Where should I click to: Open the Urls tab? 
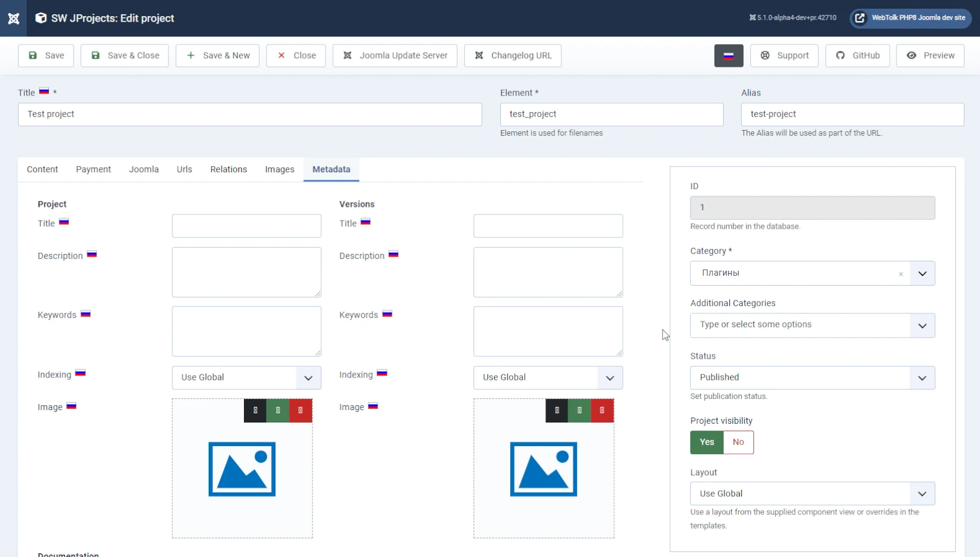tap(184, 169)
